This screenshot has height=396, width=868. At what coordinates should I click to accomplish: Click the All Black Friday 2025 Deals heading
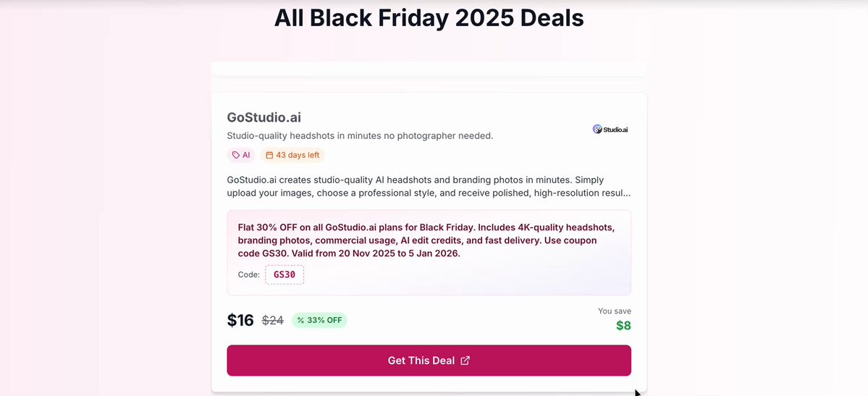click(429, 18)
